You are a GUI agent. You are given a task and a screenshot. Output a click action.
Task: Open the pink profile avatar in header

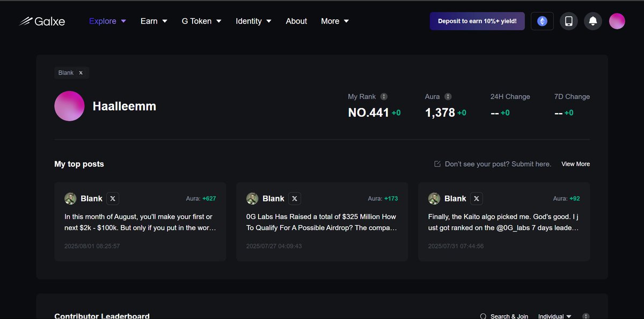pyautogui.click(x=617, y=21)
